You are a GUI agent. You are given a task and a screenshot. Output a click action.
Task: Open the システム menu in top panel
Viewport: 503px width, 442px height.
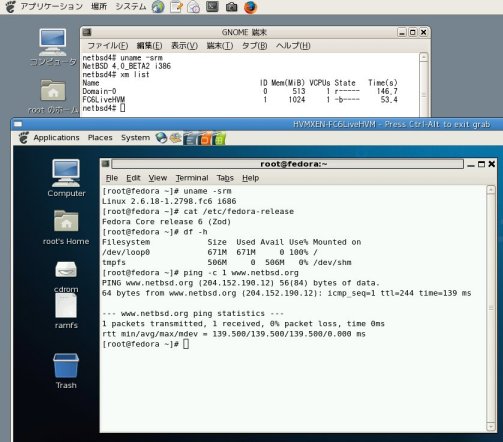130,6
